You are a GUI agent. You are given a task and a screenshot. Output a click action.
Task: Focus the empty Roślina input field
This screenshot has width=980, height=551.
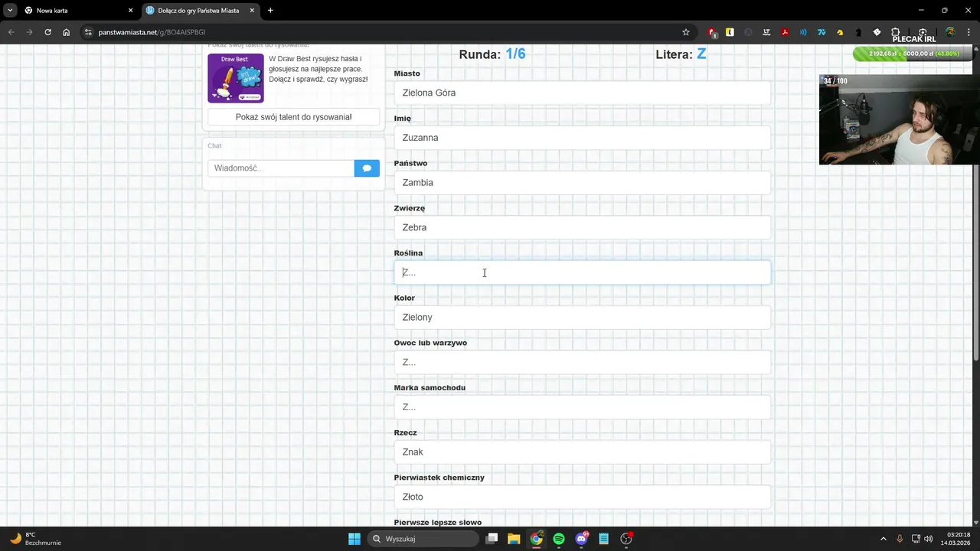[x=582, y=272]
